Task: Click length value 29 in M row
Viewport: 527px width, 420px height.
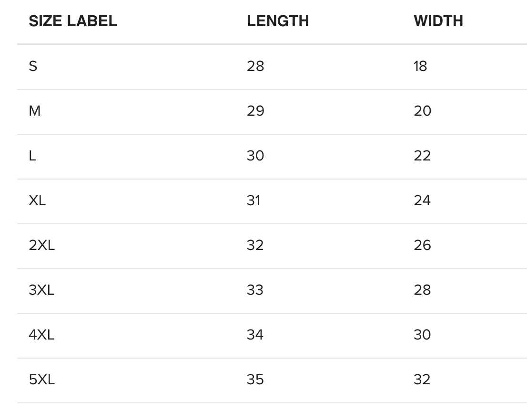Action: tap(255, 111)
